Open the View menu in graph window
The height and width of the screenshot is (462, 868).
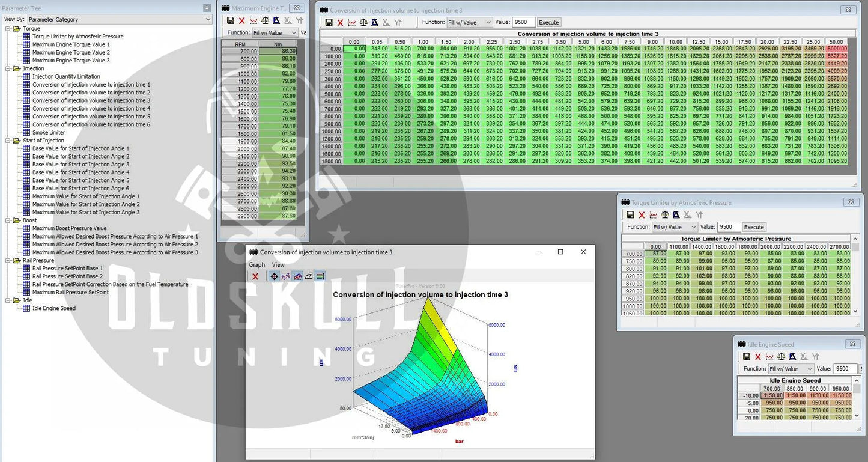pyautogui.click(x=278, y=264)
